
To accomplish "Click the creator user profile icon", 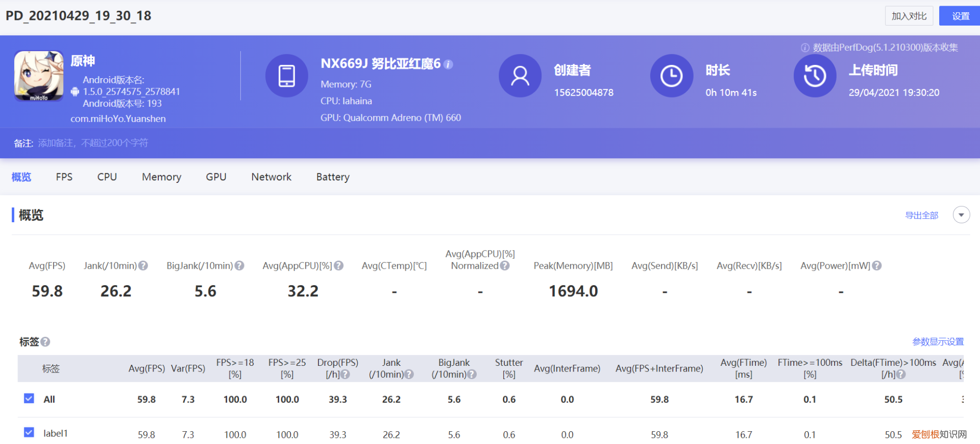I will pos(520,76).
